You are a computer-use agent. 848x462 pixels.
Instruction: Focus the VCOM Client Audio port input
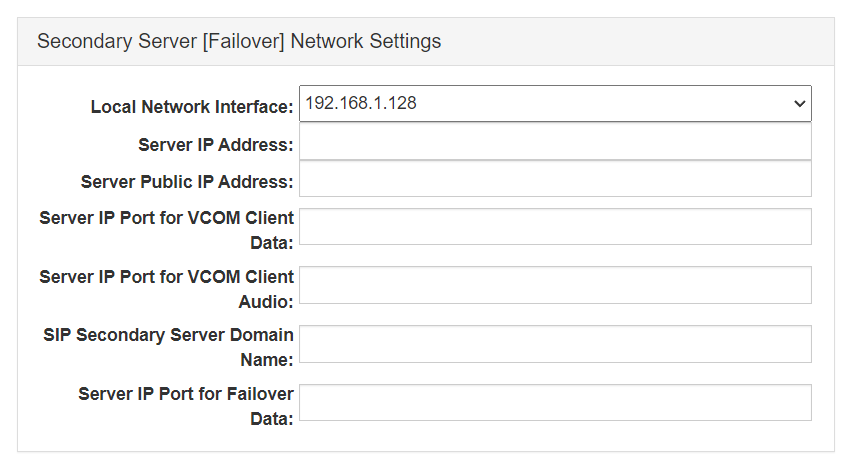pos(555,285)
